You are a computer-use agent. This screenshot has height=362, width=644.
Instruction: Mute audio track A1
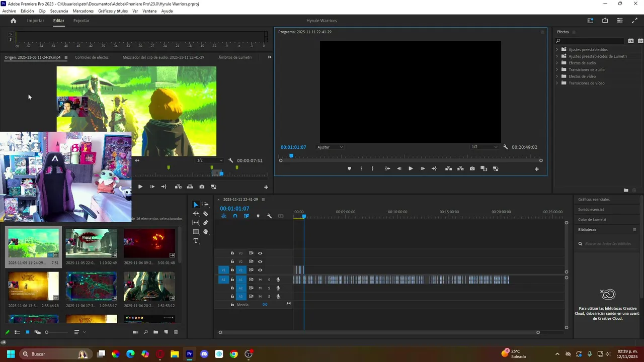tap(260, 280)
